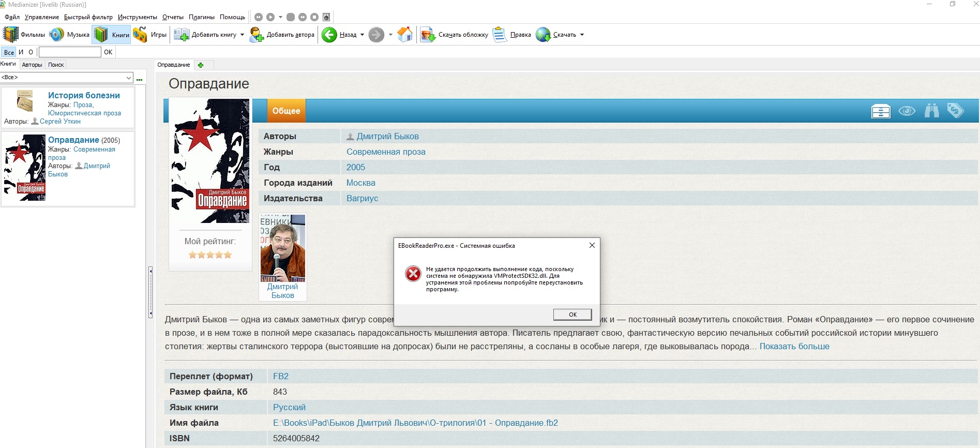Toggle the eye icon in the blue header
Image resolution: width=980 pixels, height=448 pixels.
907,111
